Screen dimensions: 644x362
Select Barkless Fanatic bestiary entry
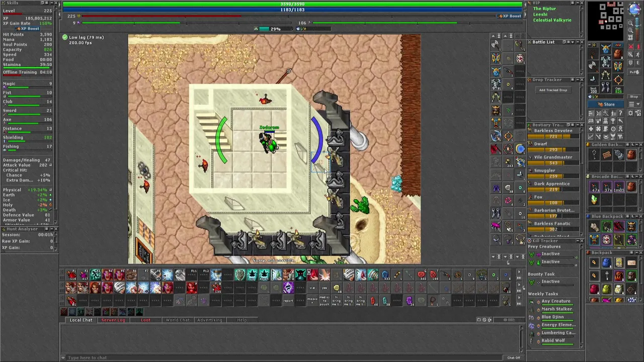pos(552,226)
